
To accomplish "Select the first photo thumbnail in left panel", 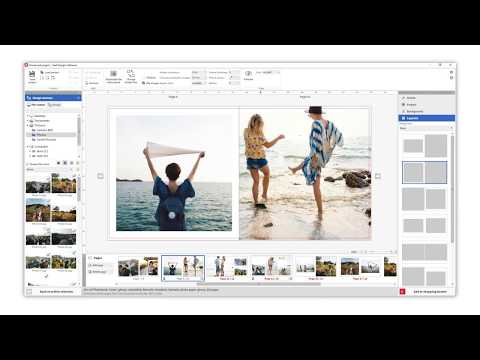I will click(38, 184).
